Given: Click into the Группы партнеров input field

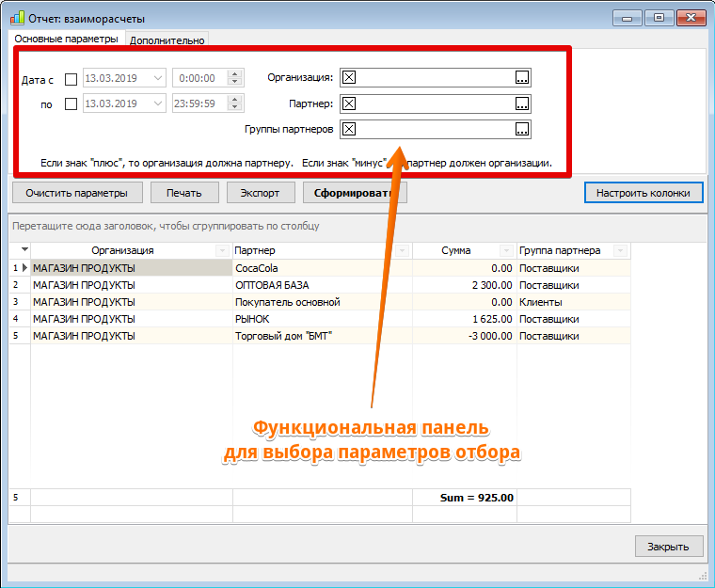Looking at the screenshot, I should click(x=435, y=129).
